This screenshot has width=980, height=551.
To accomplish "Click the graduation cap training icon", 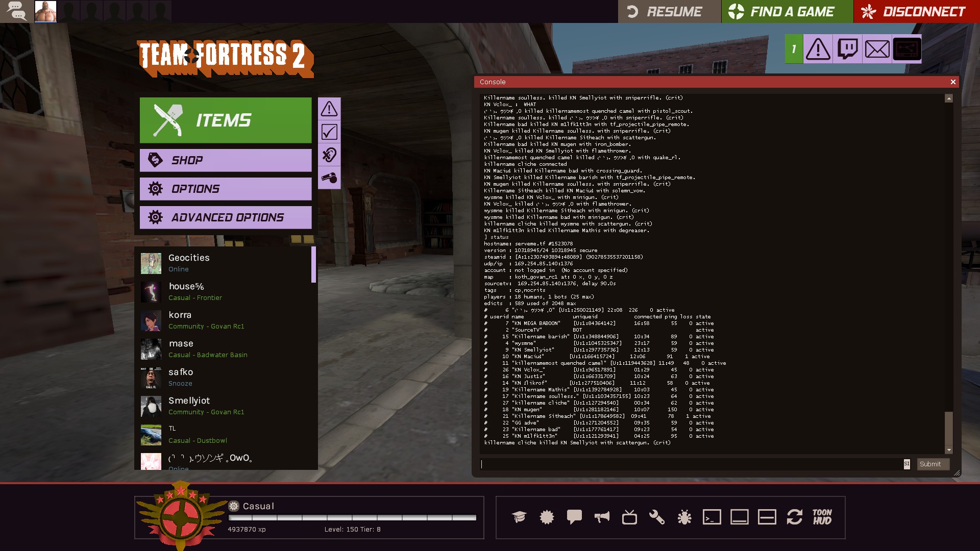I will [x=519, y=517].
